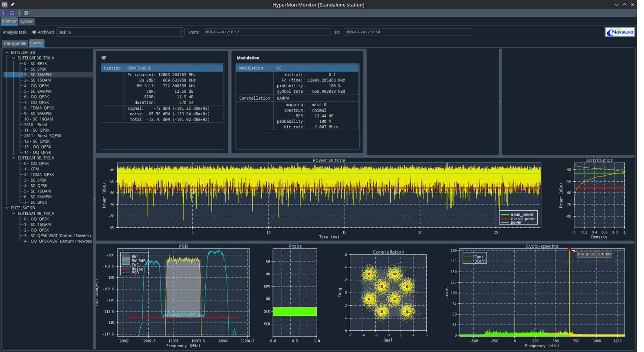Screen dimensions: 644x352
Task: Select carrier '1 - SC 8PSK'
Action: (35, 69)
